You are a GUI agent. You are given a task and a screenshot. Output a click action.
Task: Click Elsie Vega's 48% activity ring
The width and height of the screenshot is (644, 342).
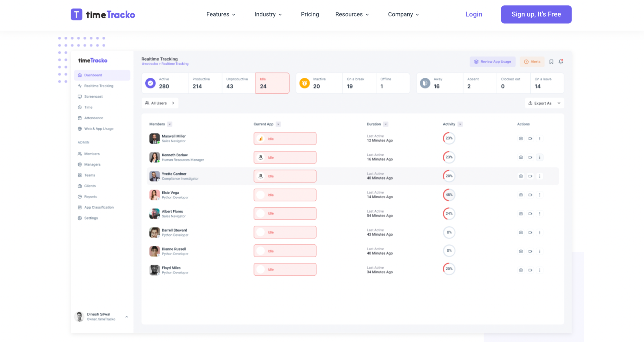pos(449,195)
